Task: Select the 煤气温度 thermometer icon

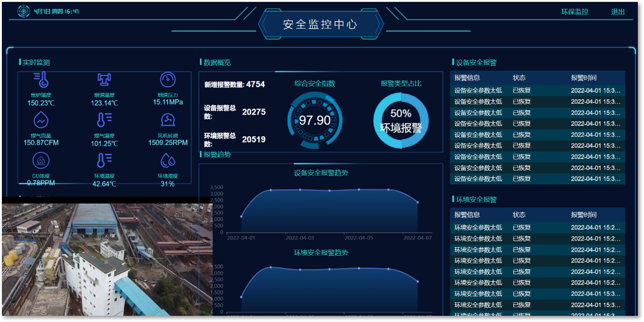Action: (104, 120)
